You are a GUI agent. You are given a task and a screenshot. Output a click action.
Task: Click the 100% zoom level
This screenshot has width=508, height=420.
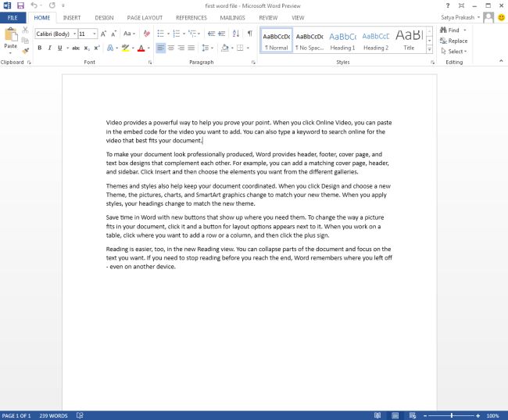(x=492, y=415)
